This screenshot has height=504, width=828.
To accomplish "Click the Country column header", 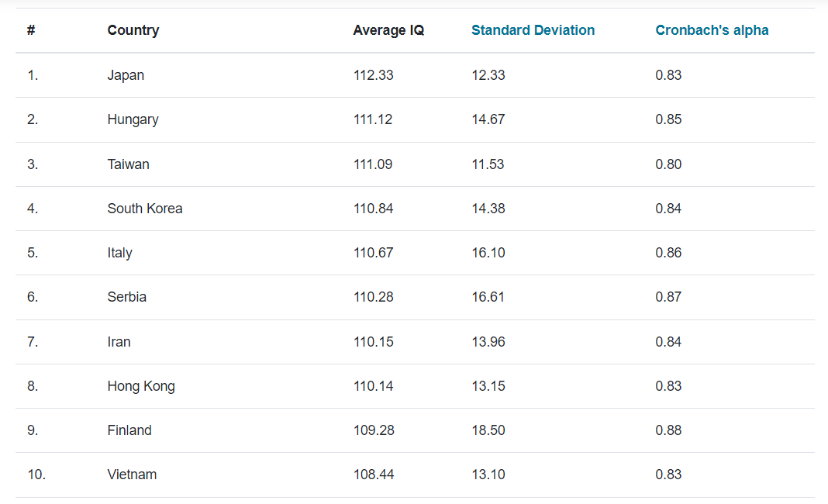I will [x=133, y=30].
